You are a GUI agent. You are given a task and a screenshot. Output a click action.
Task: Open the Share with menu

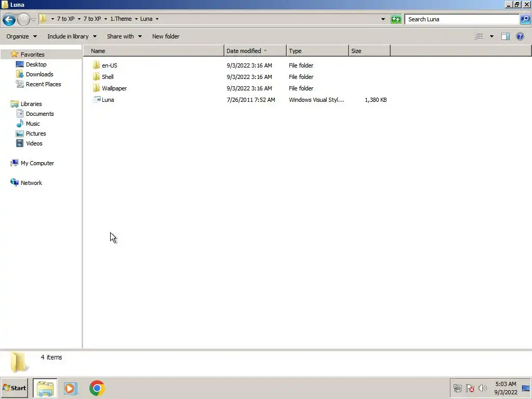pyautogui.click(x=124, y=36)
